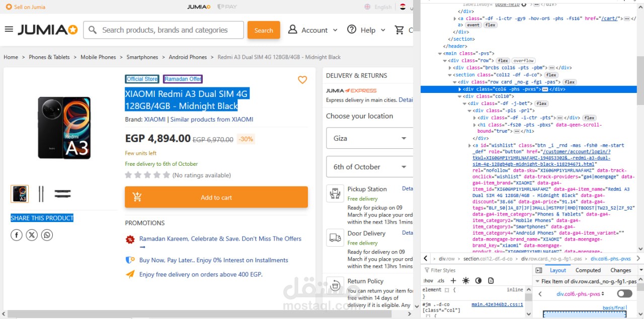Image resolution: width=644 pixels, height=319 pixels.
Task: Toggle the overflow badge on row div
Action: [523, 61]
